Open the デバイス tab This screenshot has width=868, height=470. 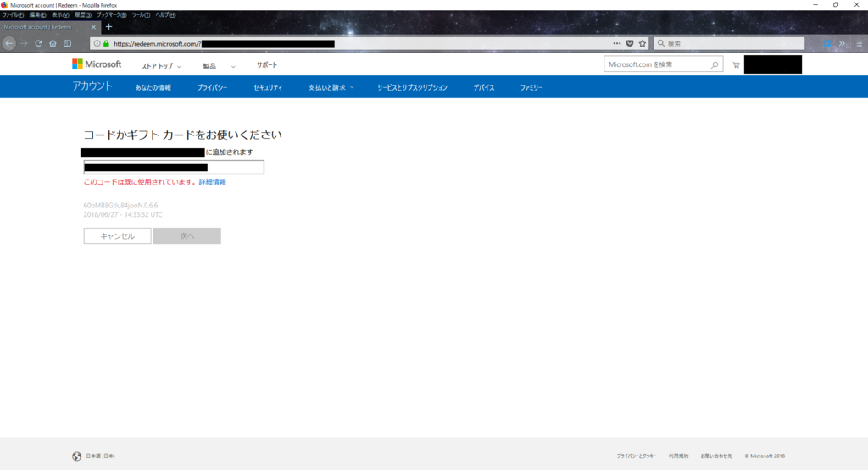484,87
